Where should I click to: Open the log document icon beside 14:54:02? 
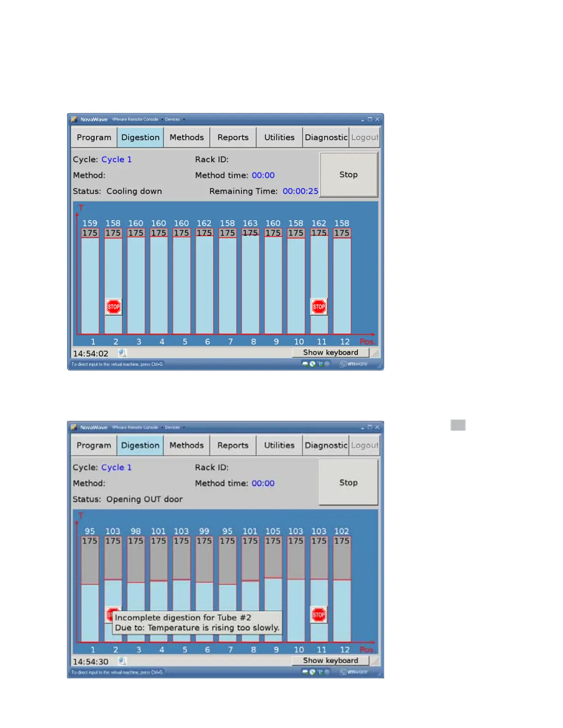point(122,353)
